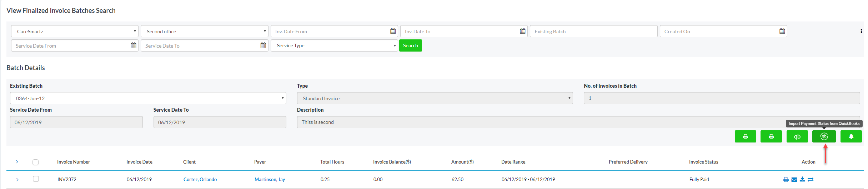Print invoice INV2372 from Action column
Image resolution: width=868 pixels, height=189 pixels.
(x=786, y=180)
